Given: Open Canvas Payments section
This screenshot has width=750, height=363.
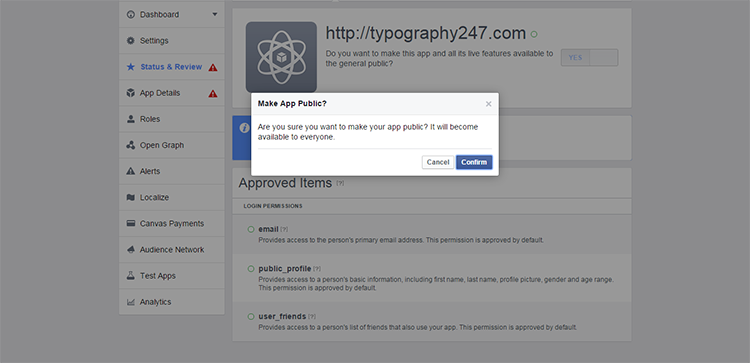Looking at the screenshot, I should tap(172, 223).
